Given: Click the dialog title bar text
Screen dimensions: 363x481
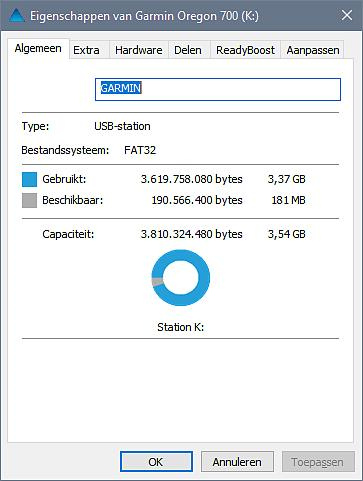Looking at the screenshot, I should click(x=144, y=16).
